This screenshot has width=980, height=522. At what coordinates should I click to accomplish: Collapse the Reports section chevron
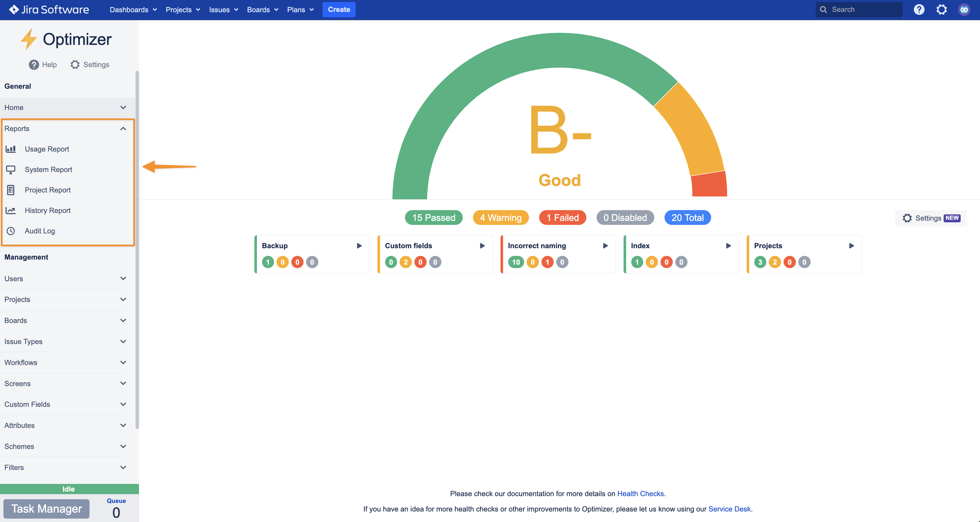[123, 129]
